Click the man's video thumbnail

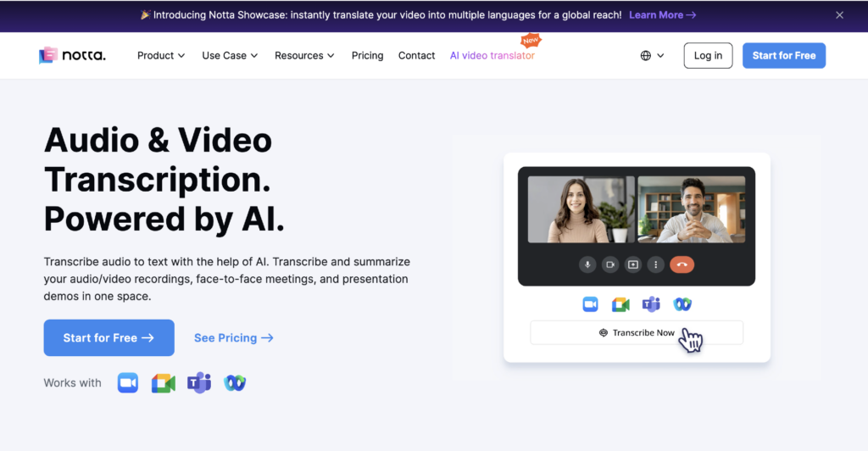(692, 209)
